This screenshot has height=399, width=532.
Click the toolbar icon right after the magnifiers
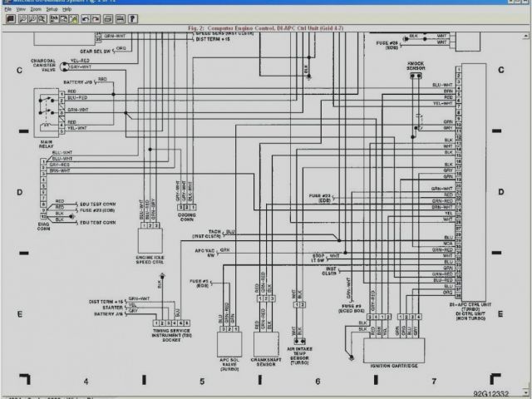pos(54,18)
